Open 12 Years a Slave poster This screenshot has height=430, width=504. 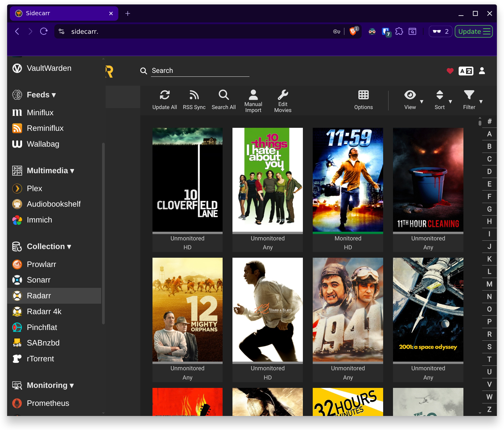tap(268, 310)
